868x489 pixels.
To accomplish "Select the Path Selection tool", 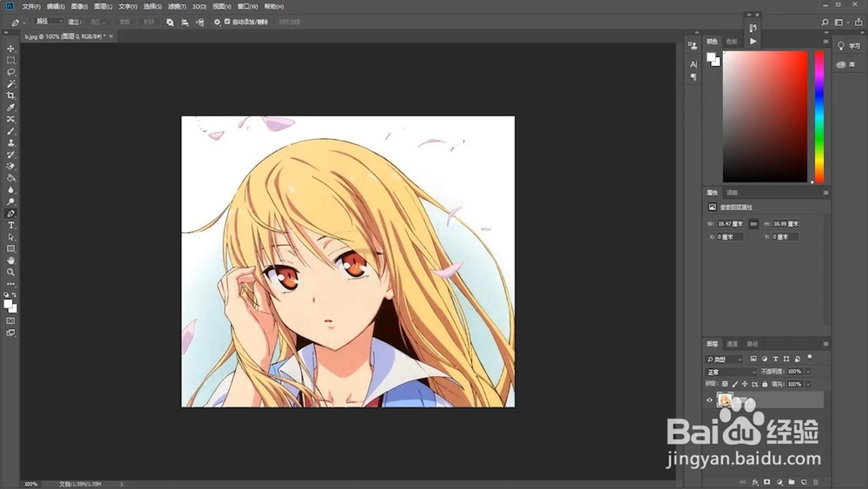I will tap(10, 237).
